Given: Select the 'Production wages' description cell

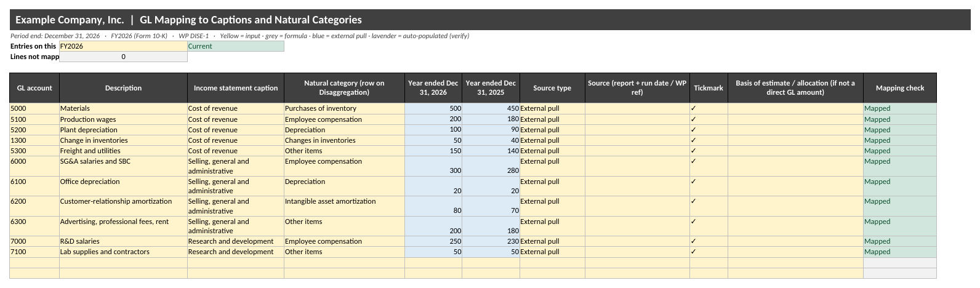Looking at the screenshot, I should coord(123,119).
